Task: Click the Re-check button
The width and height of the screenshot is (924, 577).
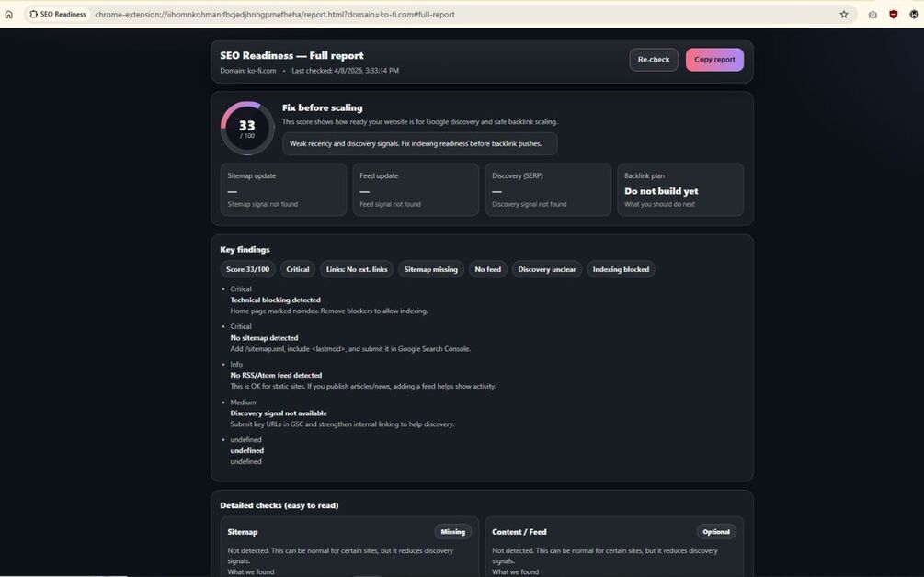Action: click(654, 60)
